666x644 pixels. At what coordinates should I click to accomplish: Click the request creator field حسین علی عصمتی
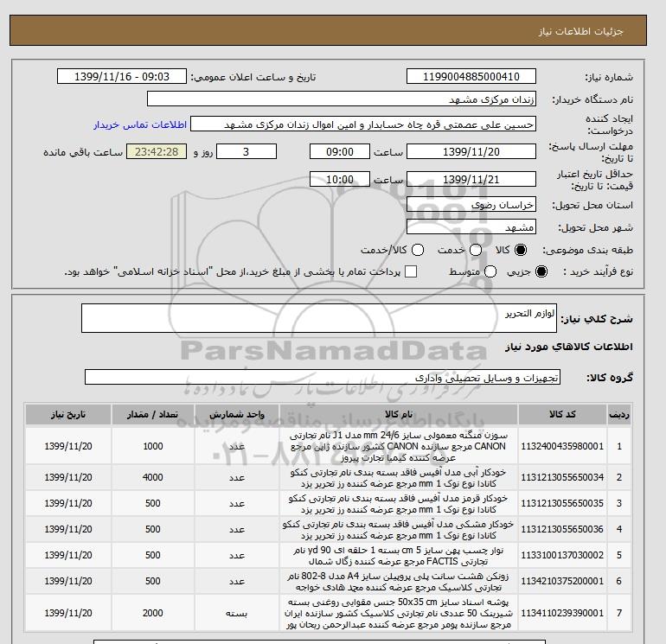point(363,124)
